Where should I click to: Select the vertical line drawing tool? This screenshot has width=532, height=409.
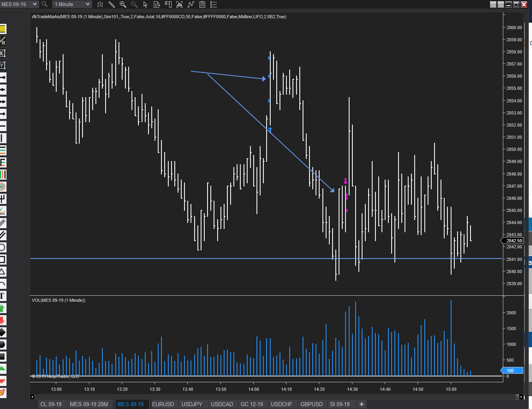click(2, 138)
